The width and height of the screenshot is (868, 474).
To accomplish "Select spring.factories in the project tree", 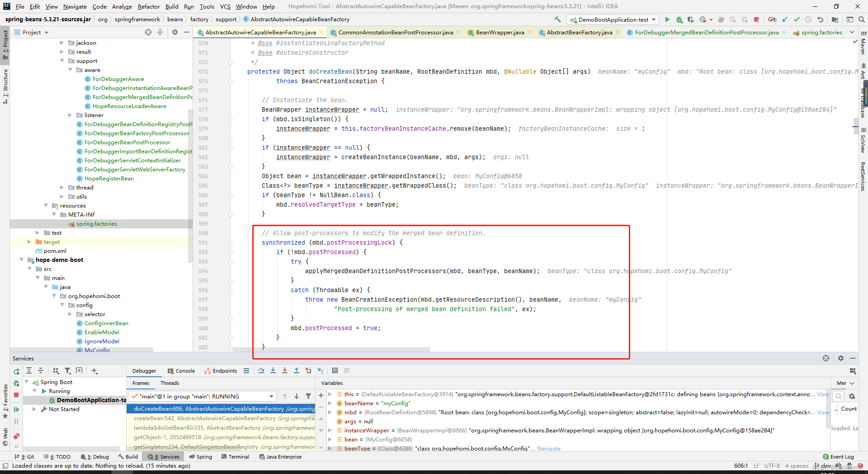I will click(96, 224).
